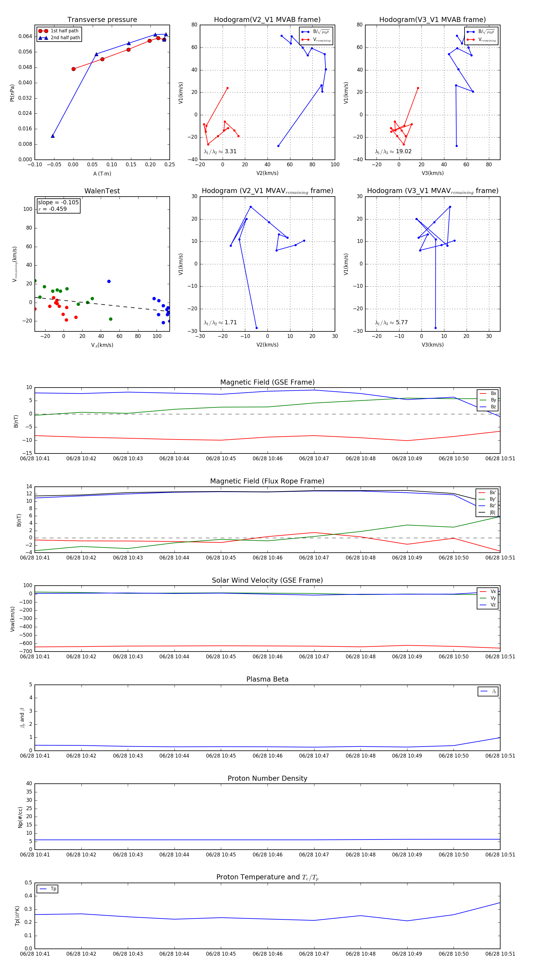Click the 'Proton Temperature and Te/Tp' title

click(267, 877)
